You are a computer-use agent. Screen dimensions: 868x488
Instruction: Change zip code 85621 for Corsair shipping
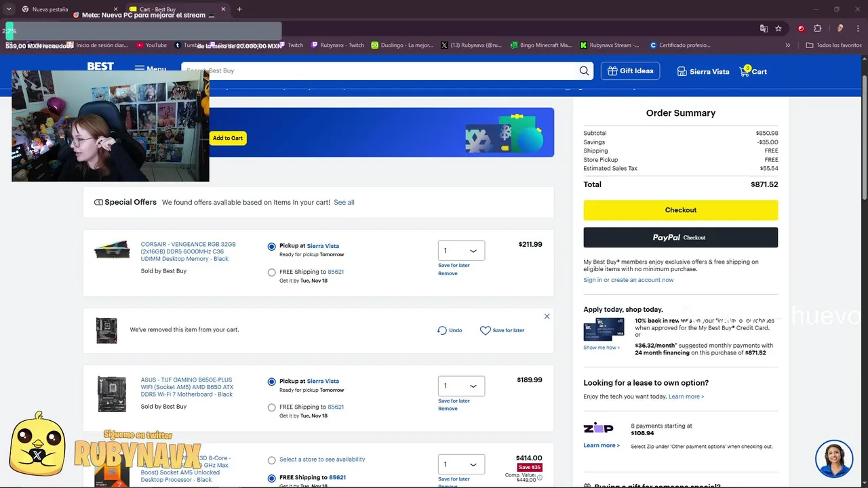tap(336, 272)
